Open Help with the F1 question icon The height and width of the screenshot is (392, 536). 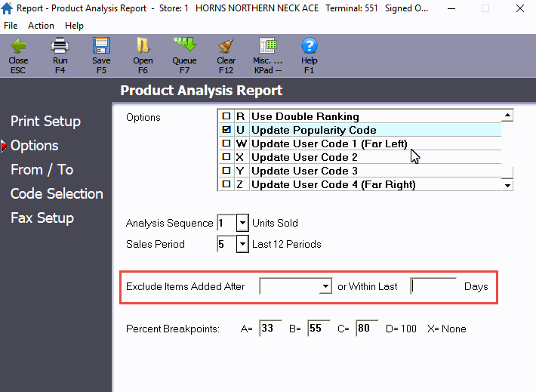pyautogui.click(x=310, y=45)
